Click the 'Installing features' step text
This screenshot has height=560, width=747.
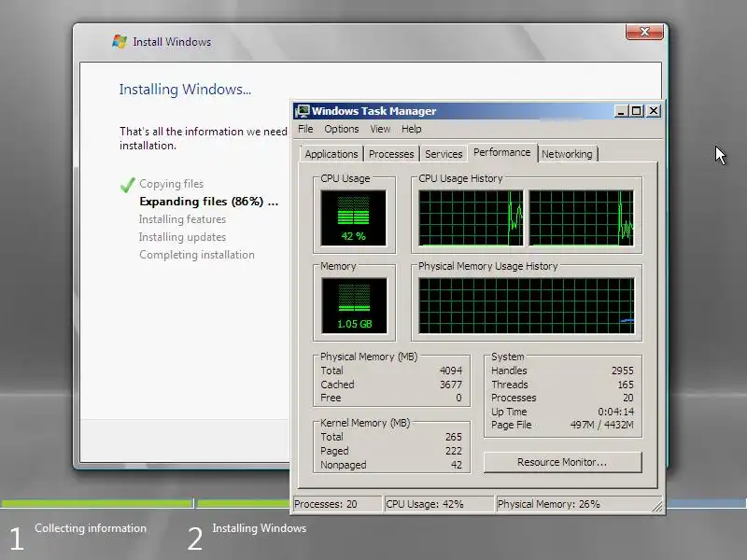point(182,219)
